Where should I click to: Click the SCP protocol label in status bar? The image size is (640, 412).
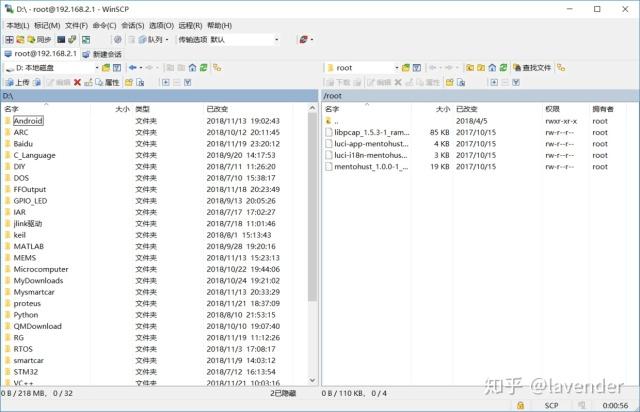click(551, 405)
